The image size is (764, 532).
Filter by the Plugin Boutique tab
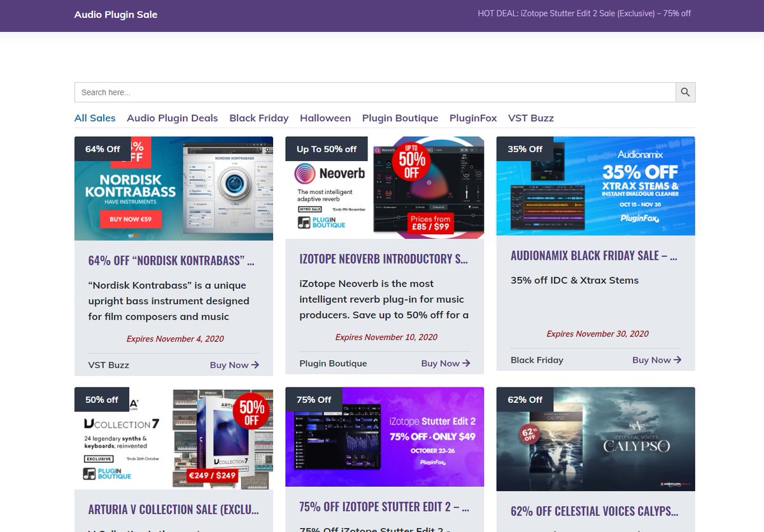[400, 118]
